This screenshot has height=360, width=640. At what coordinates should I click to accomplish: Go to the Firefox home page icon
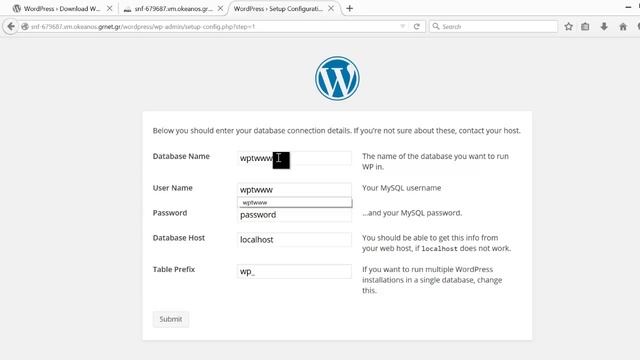[x=623, y=27]
